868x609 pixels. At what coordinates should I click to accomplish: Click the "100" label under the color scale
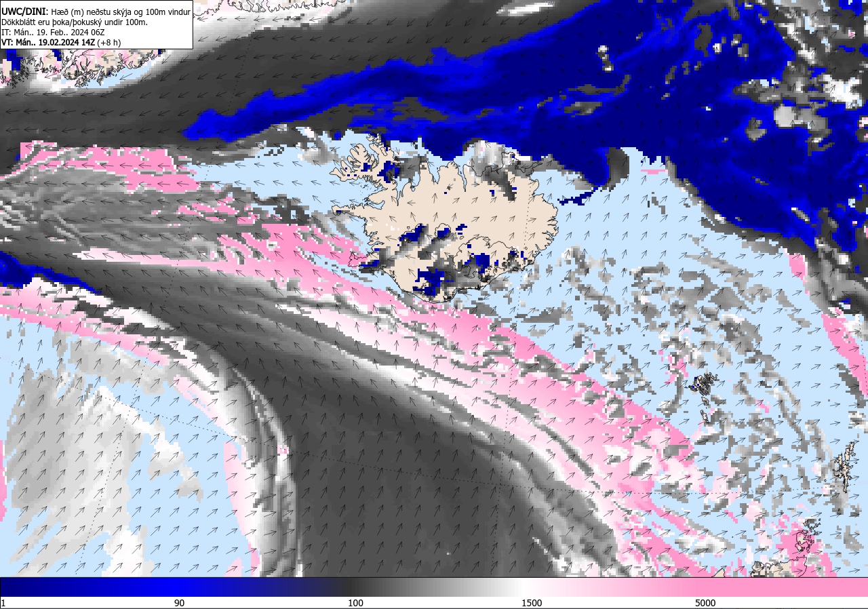pos(355,603)
